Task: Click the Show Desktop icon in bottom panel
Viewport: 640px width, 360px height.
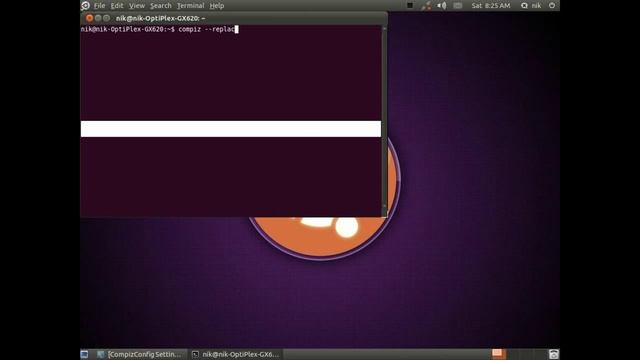Action: (84, 354)
